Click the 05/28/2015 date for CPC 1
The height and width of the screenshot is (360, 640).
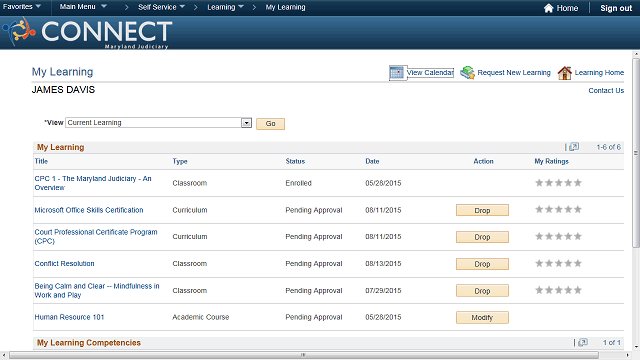pos(383,183)
